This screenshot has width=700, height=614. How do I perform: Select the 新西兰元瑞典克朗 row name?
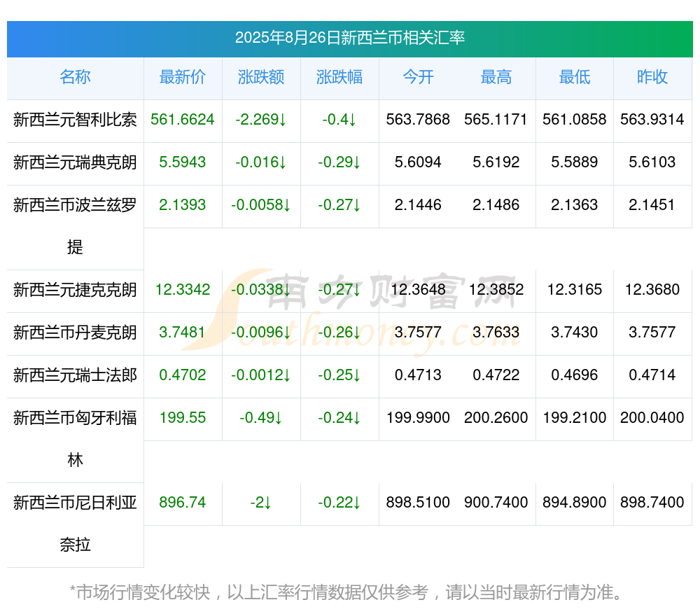pos(75,162)
